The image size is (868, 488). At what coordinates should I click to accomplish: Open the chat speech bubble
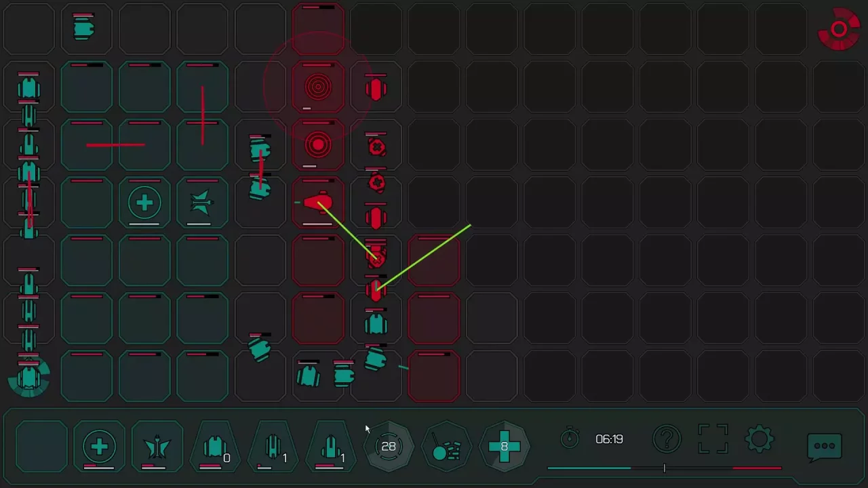point(825,446)
